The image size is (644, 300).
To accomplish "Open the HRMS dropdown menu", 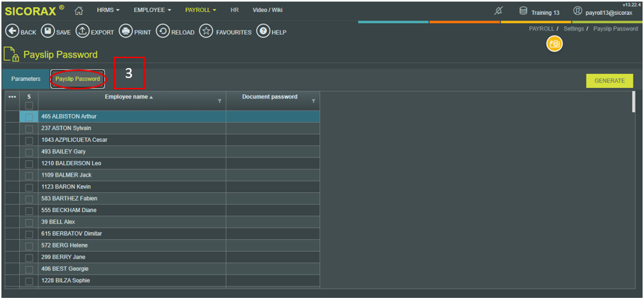I will [108, 11].
